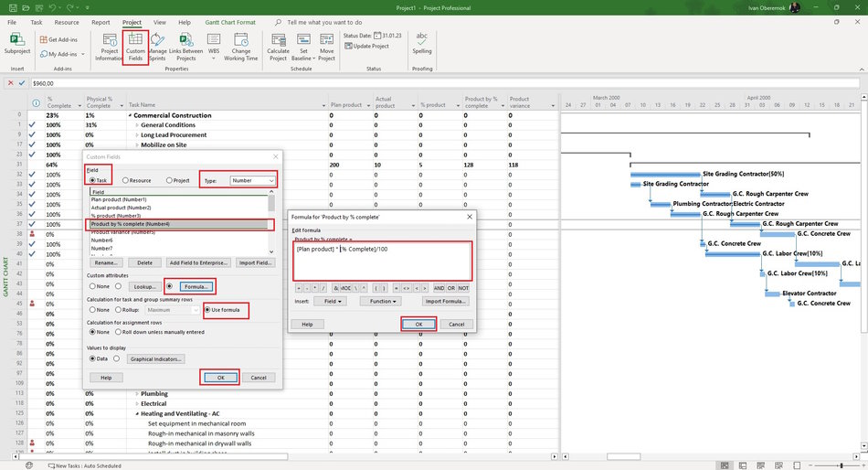868x470 pixels.
Task: Insert the plus operator in the formula
Action: (299, 288)
